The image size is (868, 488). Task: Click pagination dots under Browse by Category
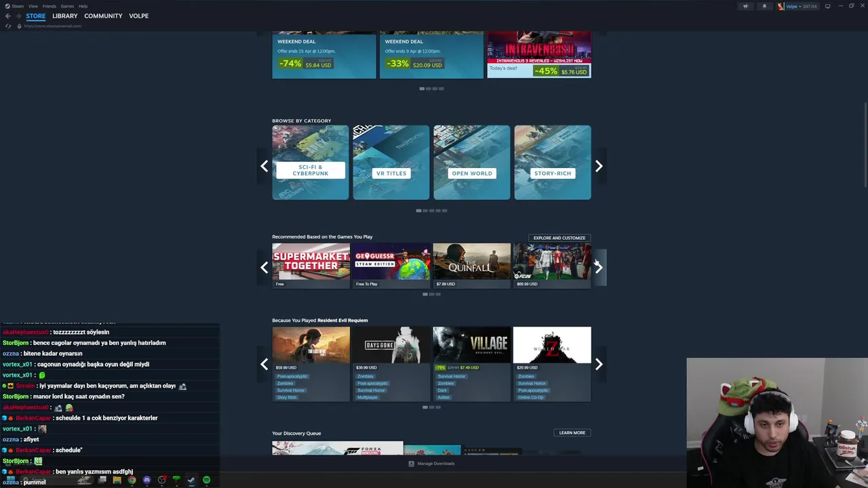(431, 211)
